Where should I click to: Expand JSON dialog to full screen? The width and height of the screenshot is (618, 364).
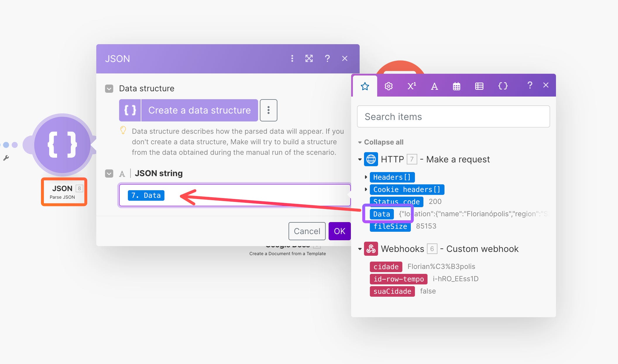pyautogui.click(x=309, y=59)
